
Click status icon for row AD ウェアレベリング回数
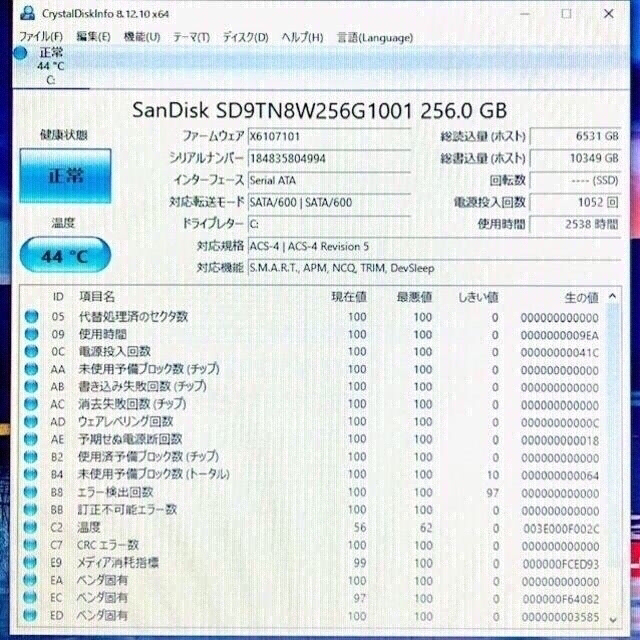(31, 421)
